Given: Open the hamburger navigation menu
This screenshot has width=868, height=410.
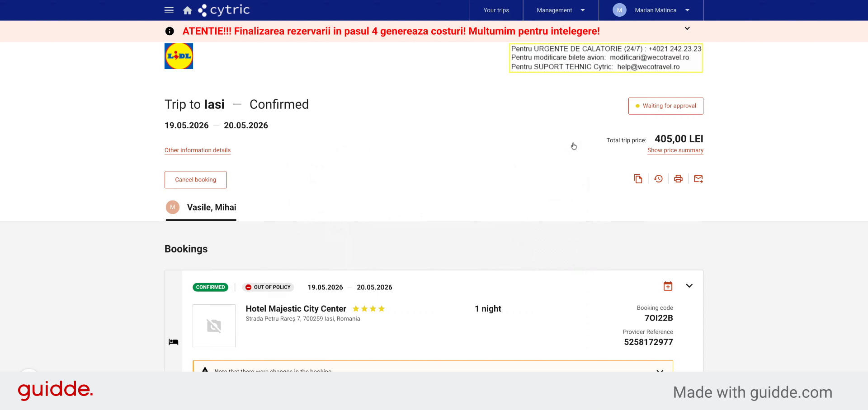Looking at the screenshot, I should click(x=169, y=10).
